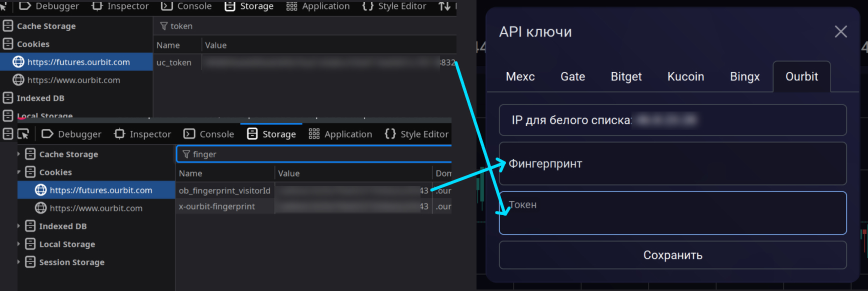
Task: Open the Debugger tab in the upper devtools
Action: (x=49, y=6)
